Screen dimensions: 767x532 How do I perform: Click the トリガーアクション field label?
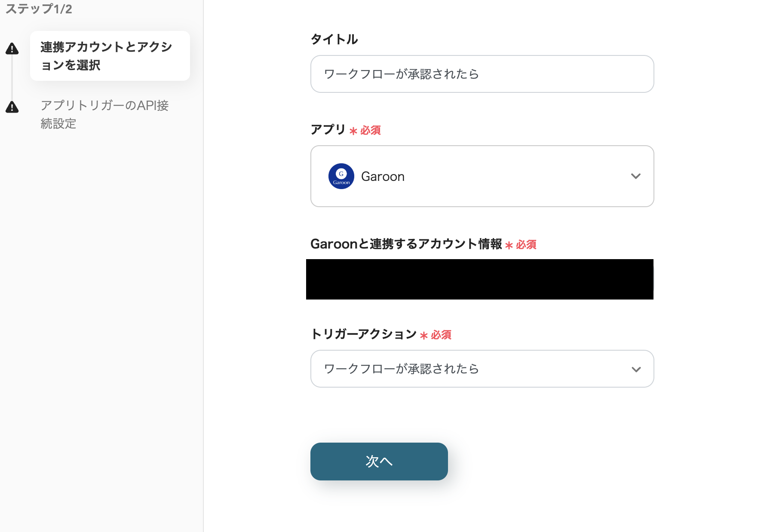coord(363,334)
